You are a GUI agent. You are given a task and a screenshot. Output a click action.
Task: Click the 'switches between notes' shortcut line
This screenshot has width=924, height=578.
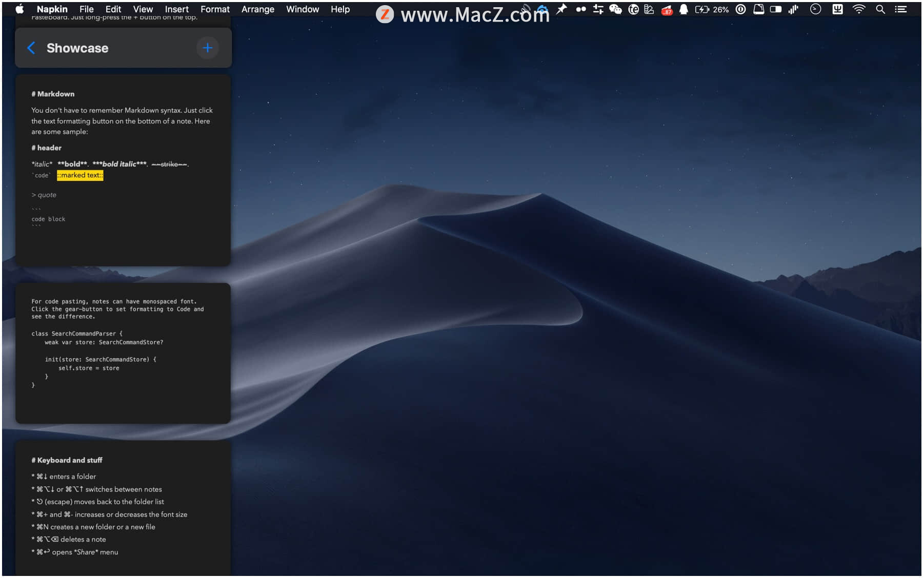96,489
